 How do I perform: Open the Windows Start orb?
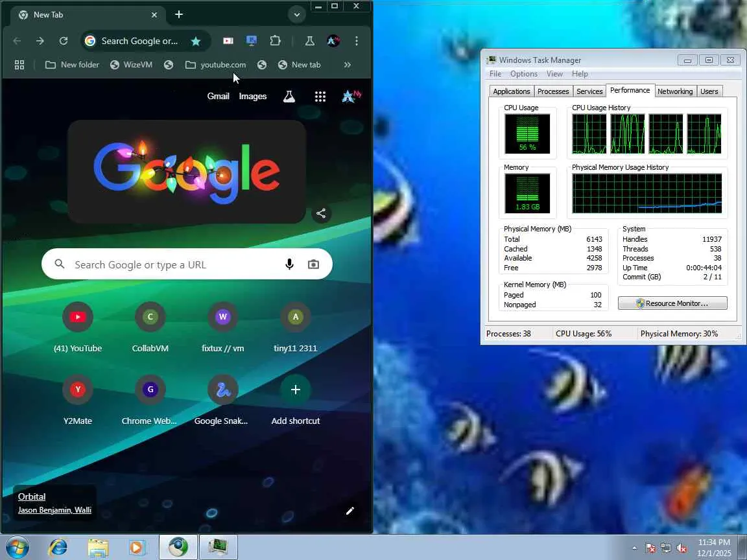17,547
